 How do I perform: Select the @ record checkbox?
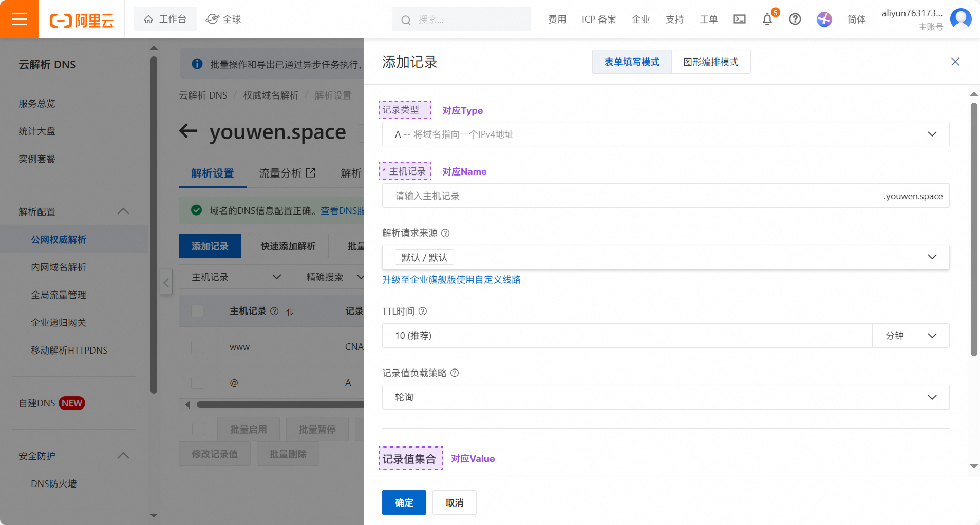pos(197,383)
